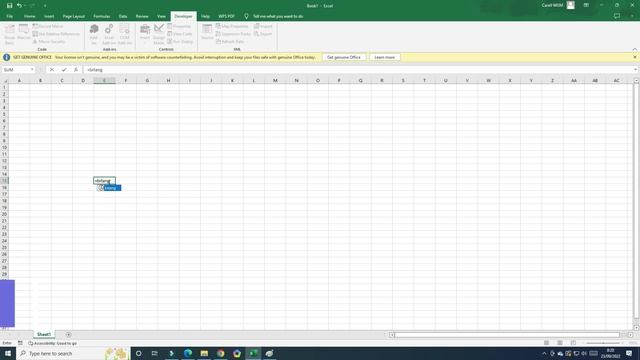Image resolution: width=640 pixels, height=360 pixels.
Task: Click the COM Add-ins icon
Action: pyautogui.click(x=124, y=34)
